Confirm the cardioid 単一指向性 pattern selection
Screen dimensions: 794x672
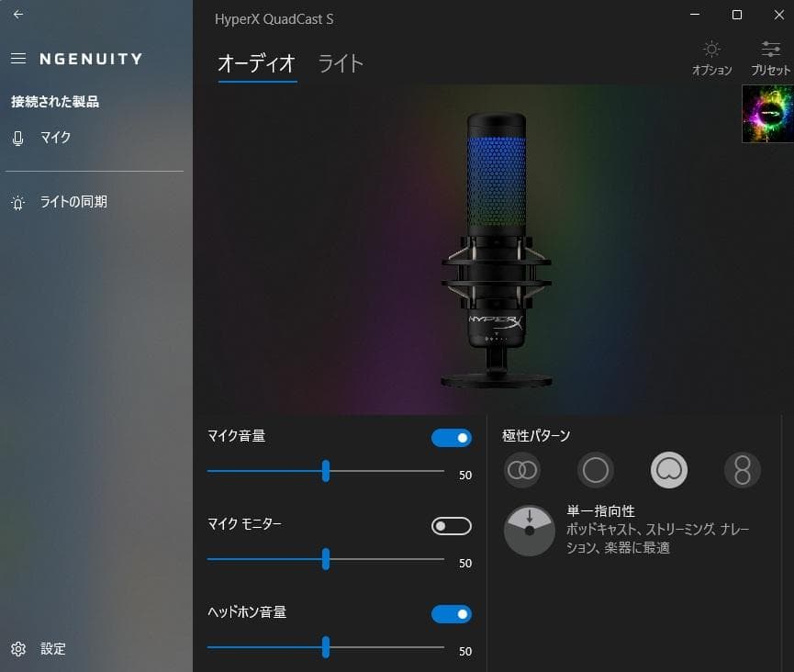[669, 470]
